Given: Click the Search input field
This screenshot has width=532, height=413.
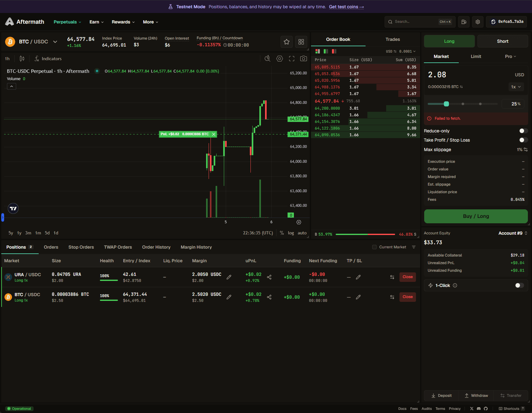Looking at the screenshot, I should click(420, 22).
